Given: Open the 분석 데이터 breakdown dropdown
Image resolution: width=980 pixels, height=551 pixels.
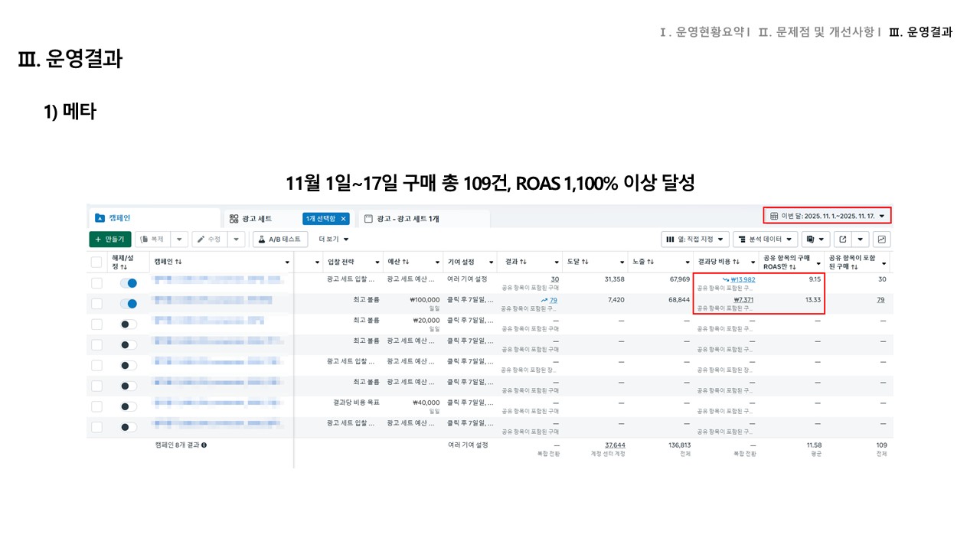Looking at the screenshot, I should pos(765,240).
